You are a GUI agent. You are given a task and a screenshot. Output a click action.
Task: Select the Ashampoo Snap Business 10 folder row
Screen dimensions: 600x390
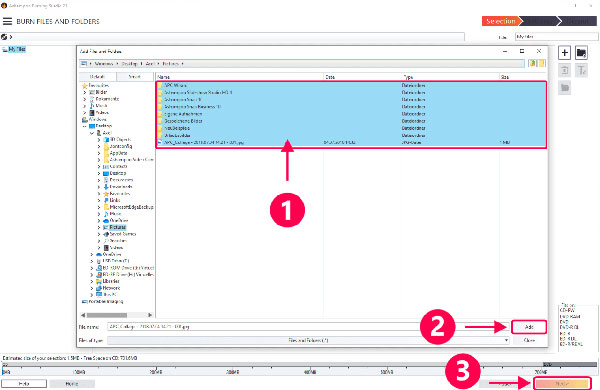(x=351, y=107)
